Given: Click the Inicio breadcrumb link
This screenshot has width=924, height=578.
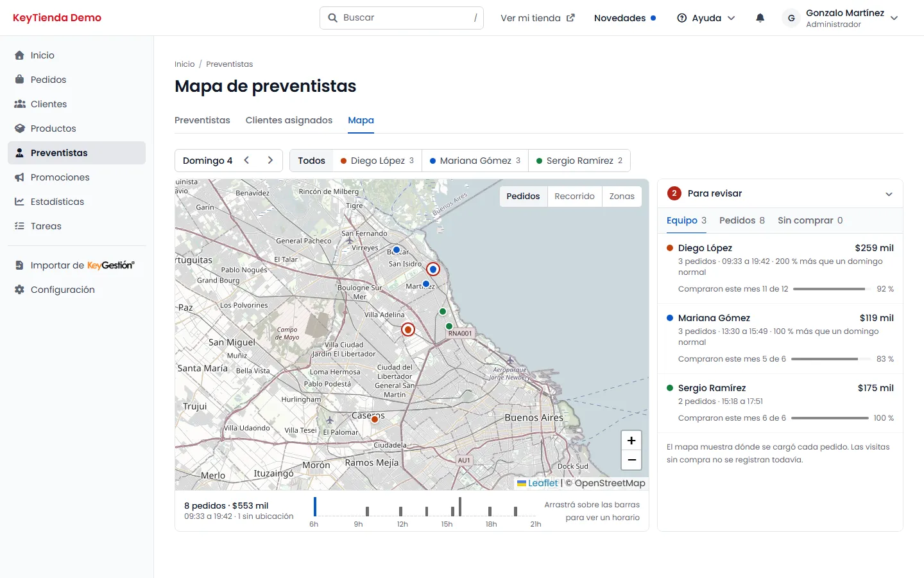Looking at the screenshot, I should pyautogui.click(x=185, y=64).
